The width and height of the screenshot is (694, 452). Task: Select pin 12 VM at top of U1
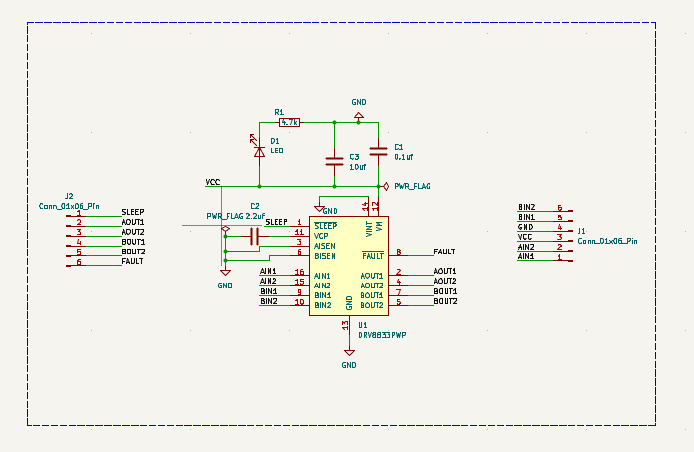pyautogui.click(x=377, y=207)
